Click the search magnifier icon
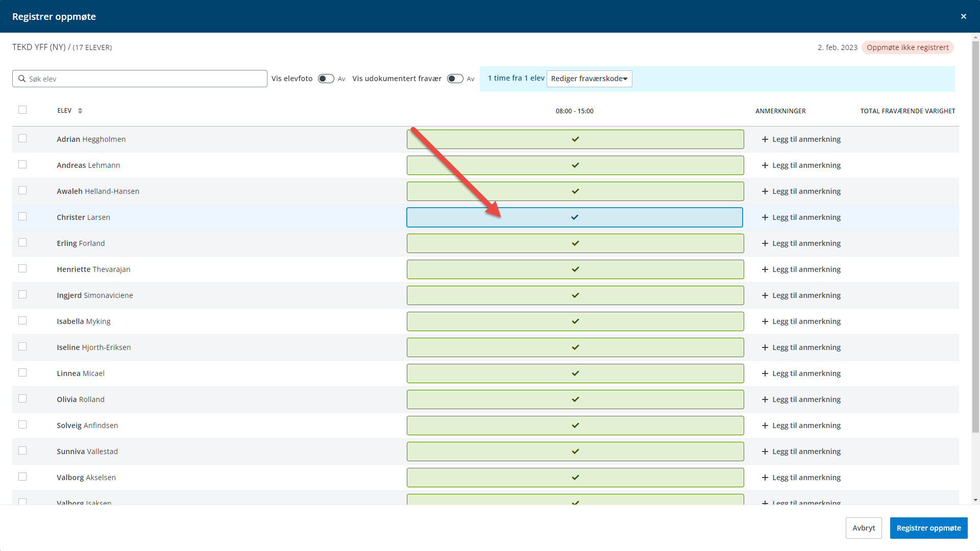The height and width of the screenshot is (551, 980). (x=21, y=79)
